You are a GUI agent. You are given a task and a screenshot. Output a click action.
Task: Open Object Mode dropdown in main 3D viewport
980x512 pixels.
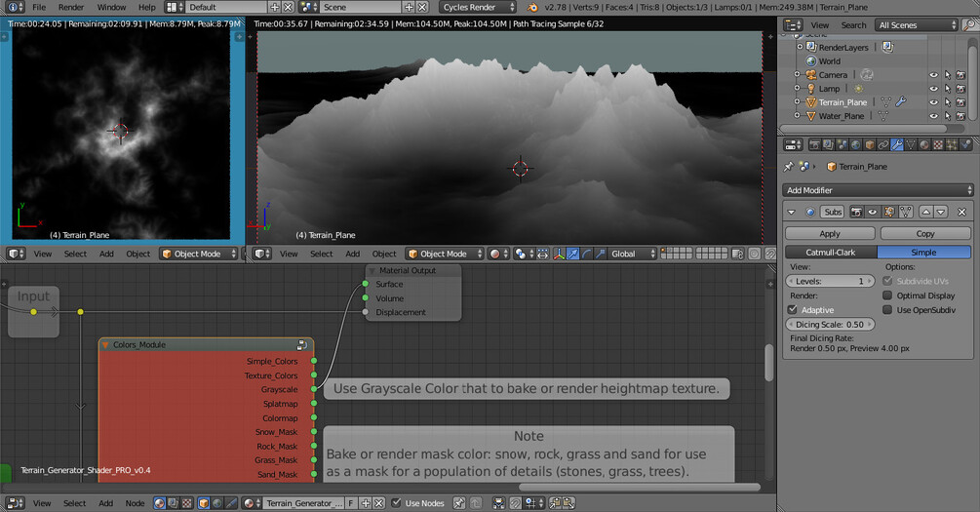point(445,254)
